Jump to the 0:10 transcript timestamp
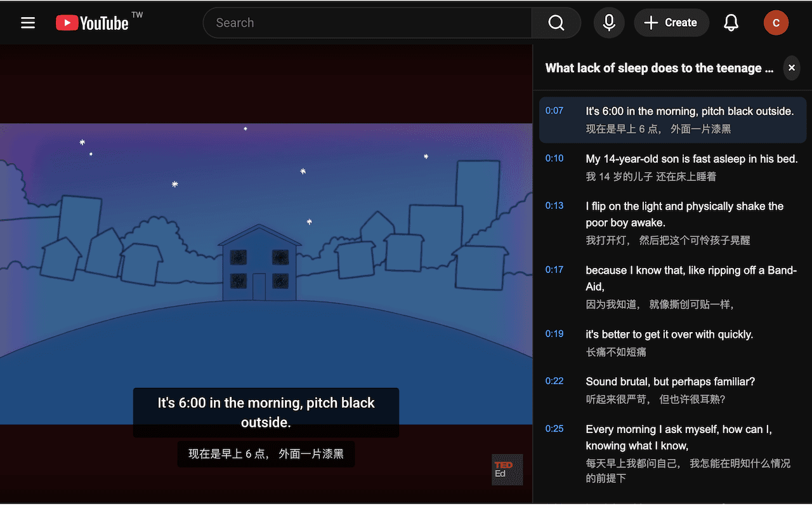 coord(554,158)
